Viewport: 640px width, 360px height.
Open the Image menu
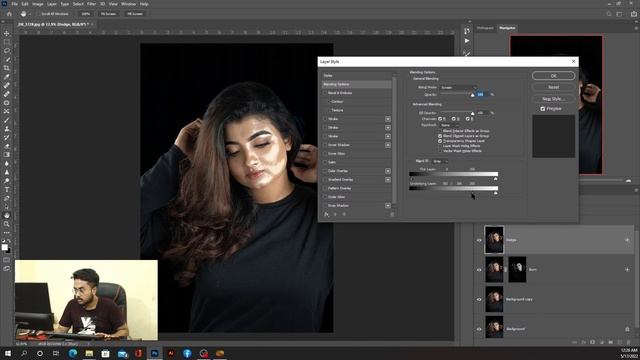[x=38, y=4]
